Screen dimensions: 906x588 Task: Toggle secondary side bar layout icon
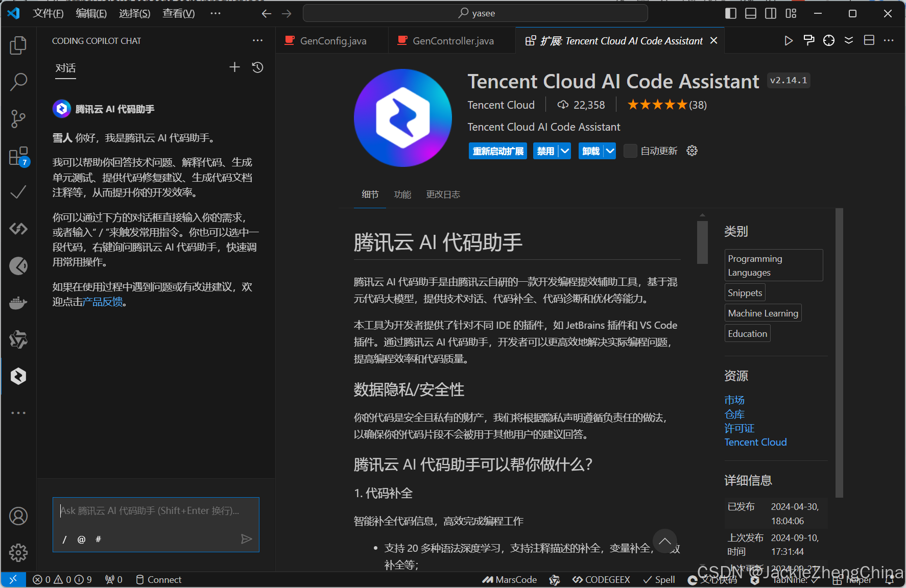pyautogui.click(x=771, y=14)
